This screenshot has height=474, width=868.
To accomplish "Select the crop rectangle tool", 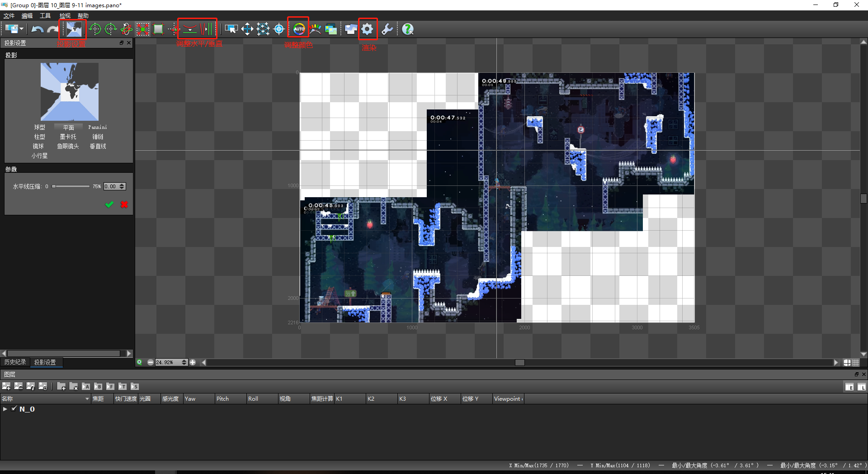I will pos(158,29).
